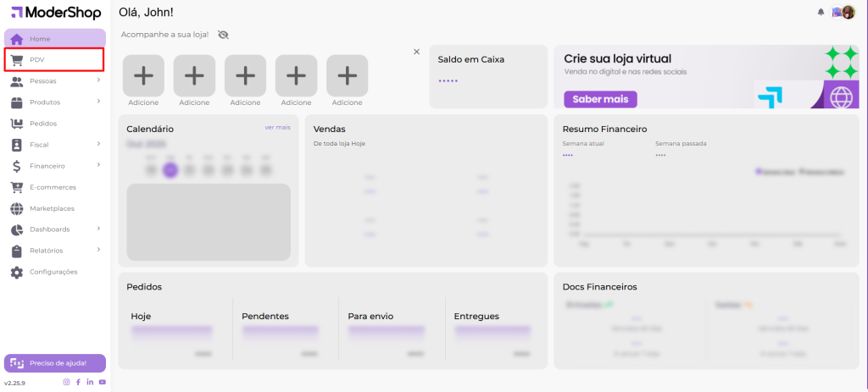Expand the Relatórios submenu
The image size is (868, 392).
98,250
